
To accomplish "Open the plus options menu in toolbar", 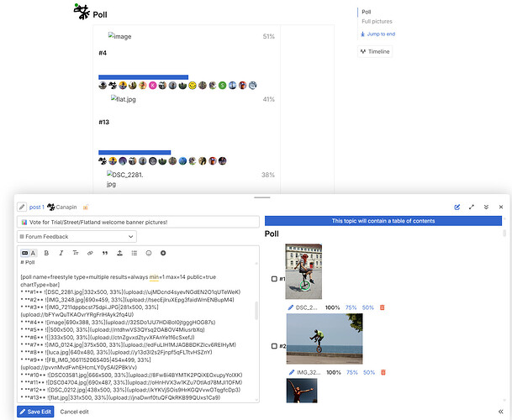I will coord(163,253).
